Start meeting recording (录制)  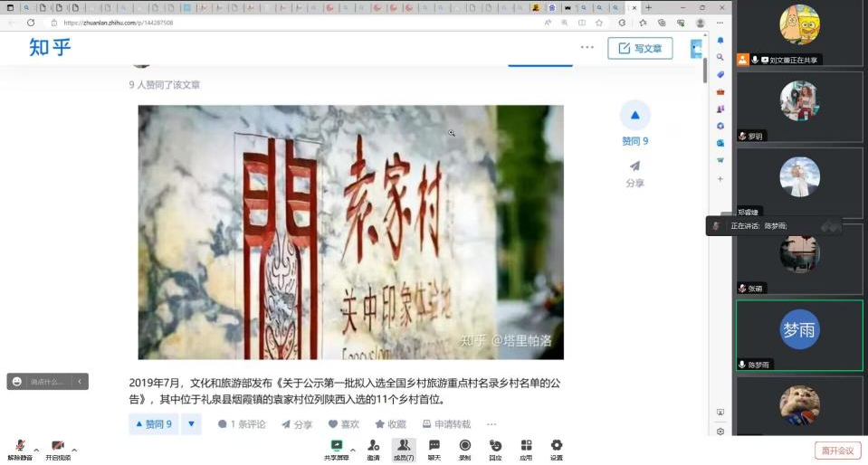pyautogui.click(x=464, y=448)
